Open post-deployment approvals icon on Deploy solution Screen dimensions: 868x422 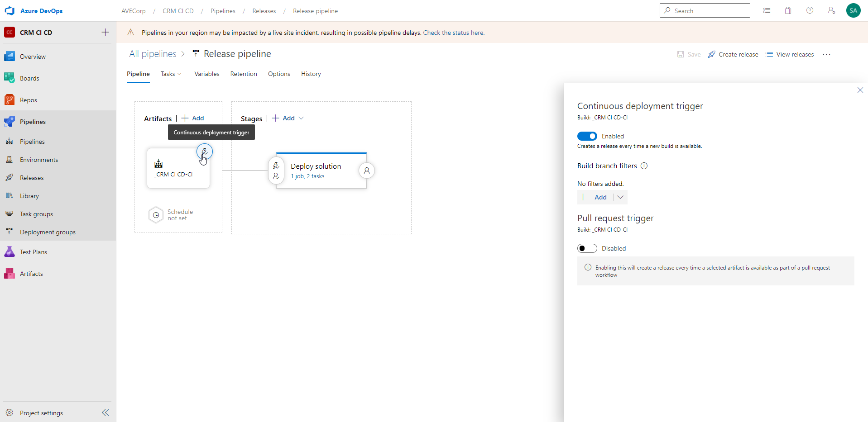point(367,171)
